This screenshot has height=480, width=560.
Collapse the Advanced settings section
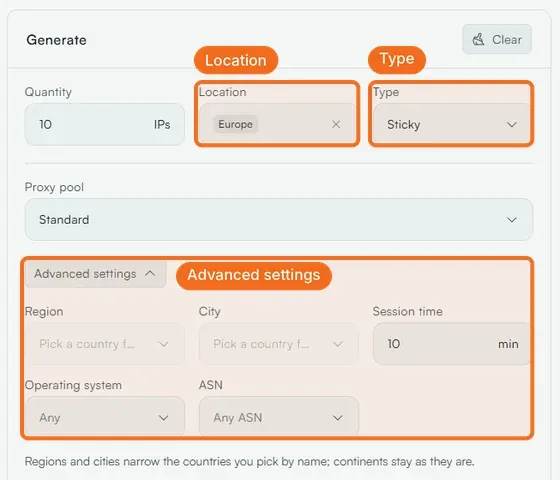pos(95,274)
